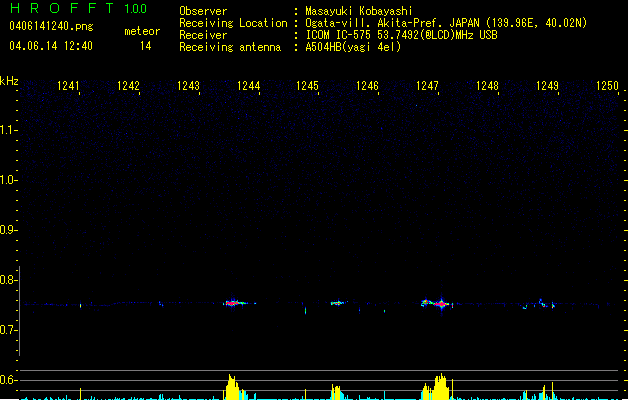Click the 1246 time axis marker
The image size is (629, 400).
pyautogui.click(x=367, y=85)
